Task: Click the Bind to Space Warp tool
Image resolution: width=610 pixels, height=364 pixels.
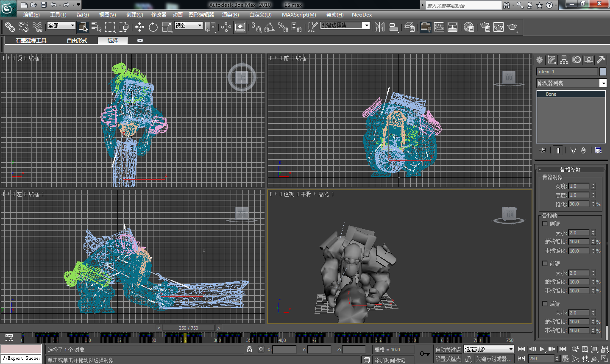Action: (x=37, y=27)
